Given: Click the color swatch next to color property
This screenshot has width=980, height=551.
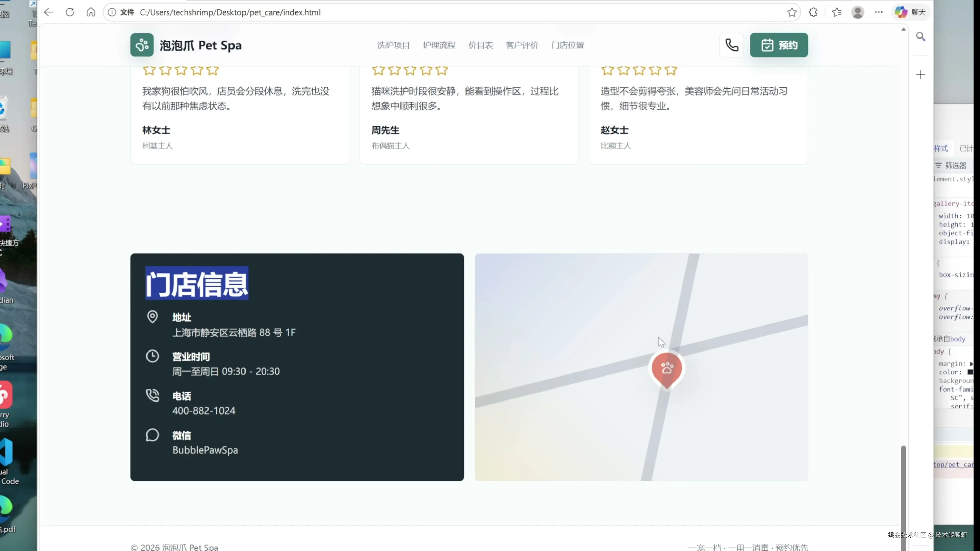Looking at the screenshot, I should tap(970, 372).
